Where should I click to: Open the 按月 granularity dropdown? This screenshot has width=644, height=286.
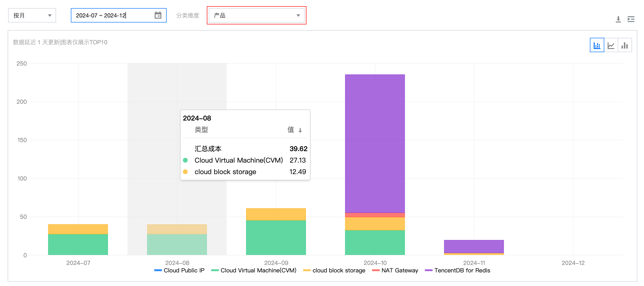(32, 15)
